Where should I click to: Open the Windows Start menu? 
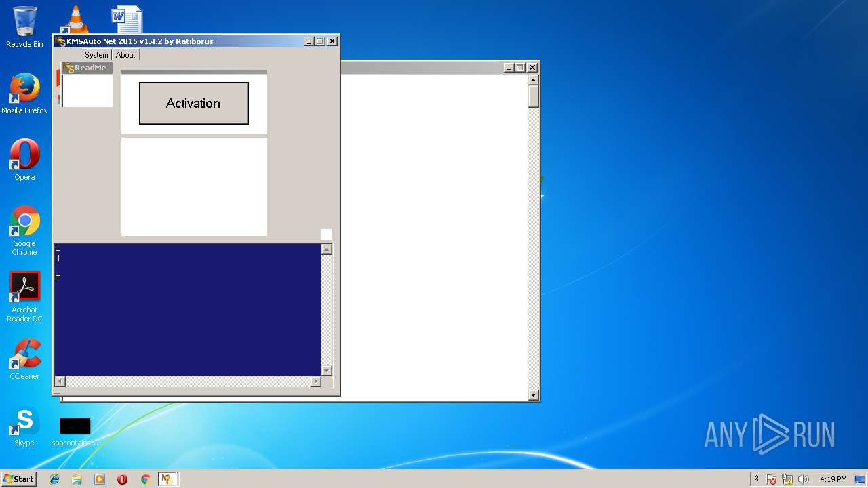point(19,479)
